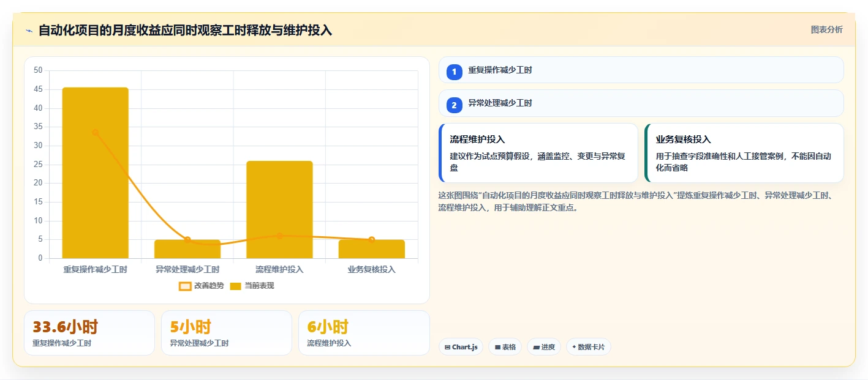Screen dimensions: 868x380
Task: Click the x-axis label 异常处理减少工时
Action: tap(187, 269)
